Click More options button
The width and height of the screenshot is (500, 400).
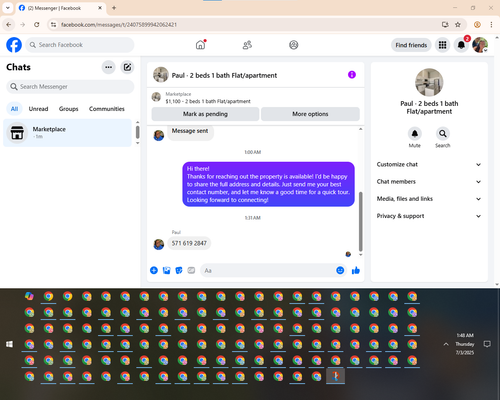(x=310, y=114)
